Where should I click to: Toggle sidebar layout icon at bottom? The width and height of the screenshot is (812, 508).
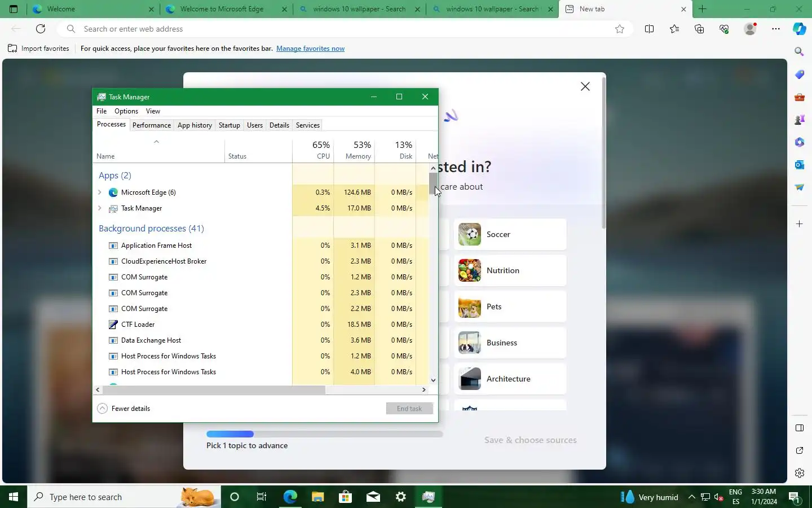click(799, 428)
